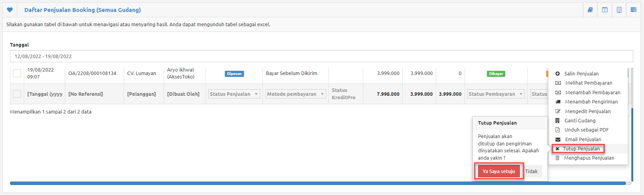Screen dimensions: 644x195
Task: Click the plus icon beside Salin Penjualan
Action: point(558,73)
